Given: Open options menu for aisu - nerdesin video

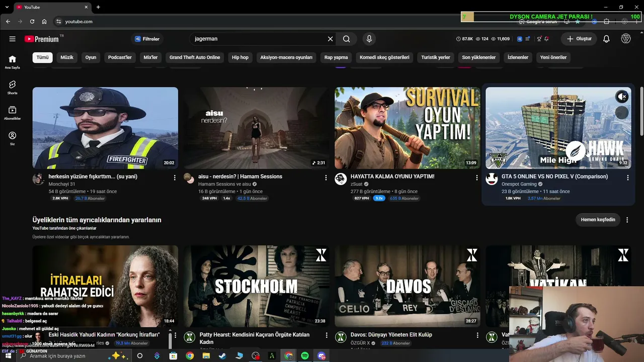Looking at the screenshot, I should pyautogui.click(x=326, y=177).
